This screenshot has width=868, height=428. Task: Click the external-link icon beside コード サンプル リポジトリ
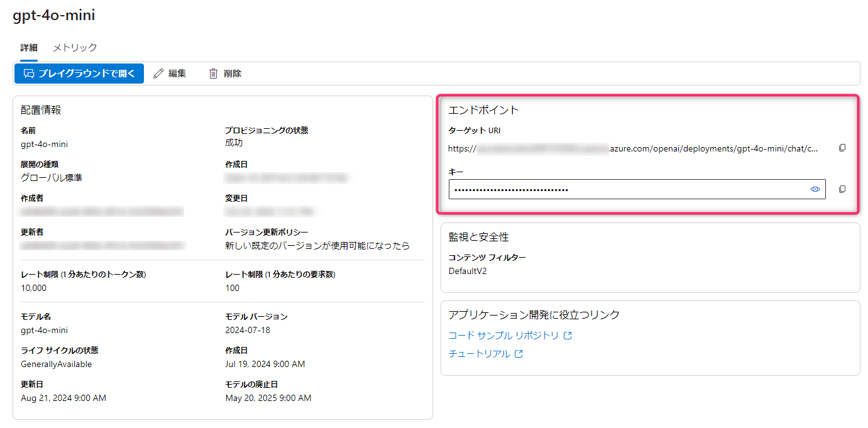[568, 336]
